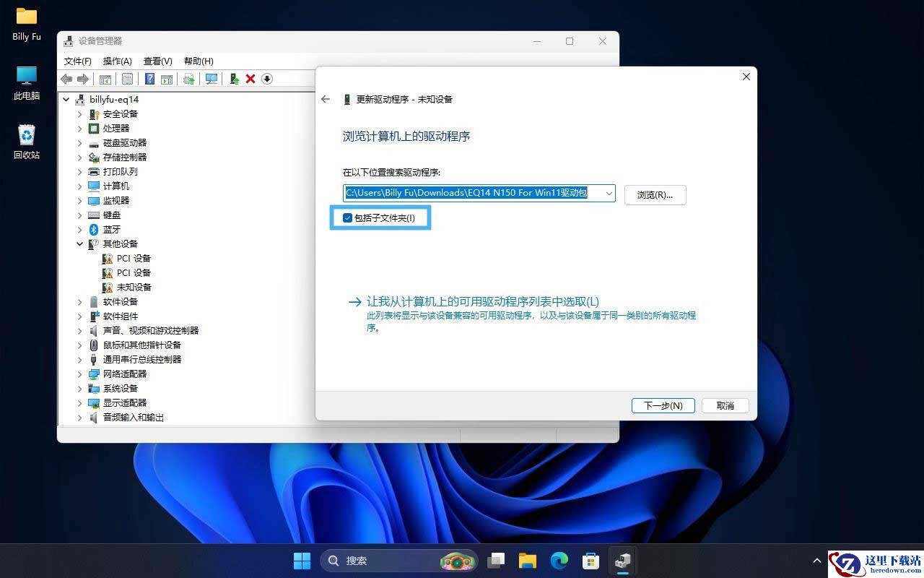Click the add drivers gear icon in toolbar
The height and width of the screenshot is (578, 924).
189,79
